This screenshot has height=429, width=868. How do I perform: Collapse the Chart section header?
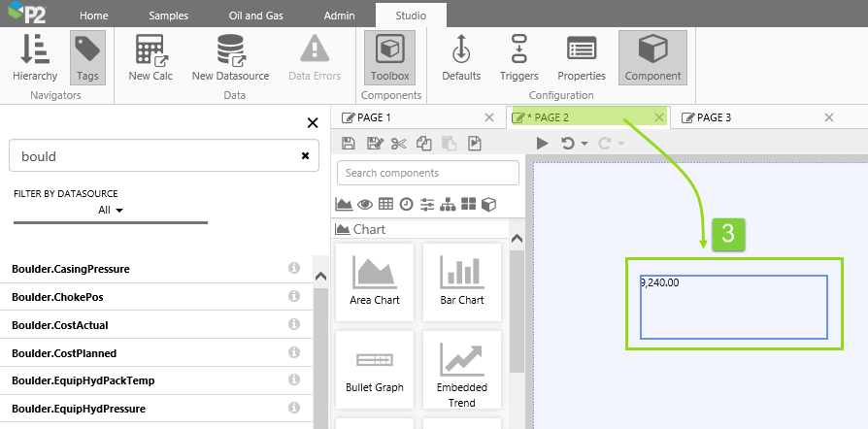click(x=420, y=229)
